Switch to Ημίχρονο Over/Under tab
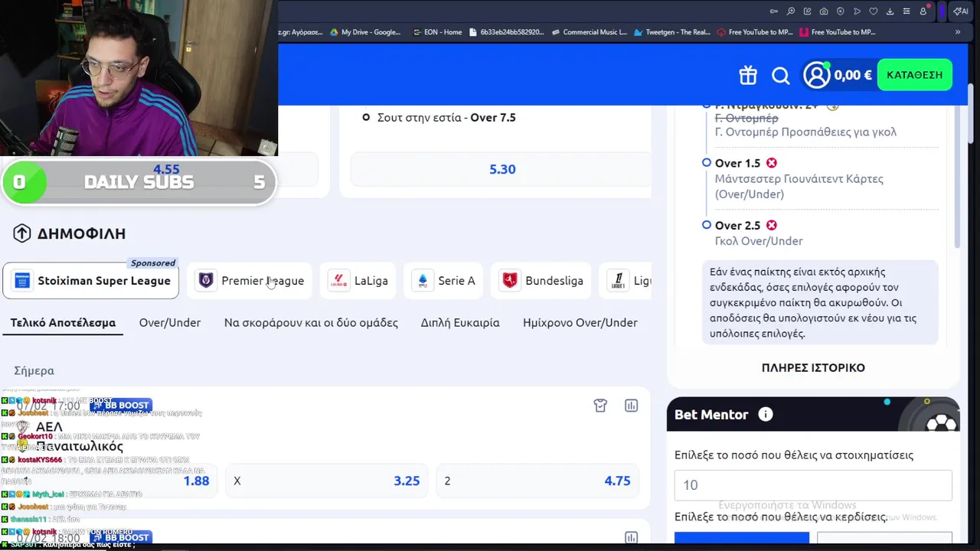The height and width of the screenshot is (551, 980). pos(580,323)
